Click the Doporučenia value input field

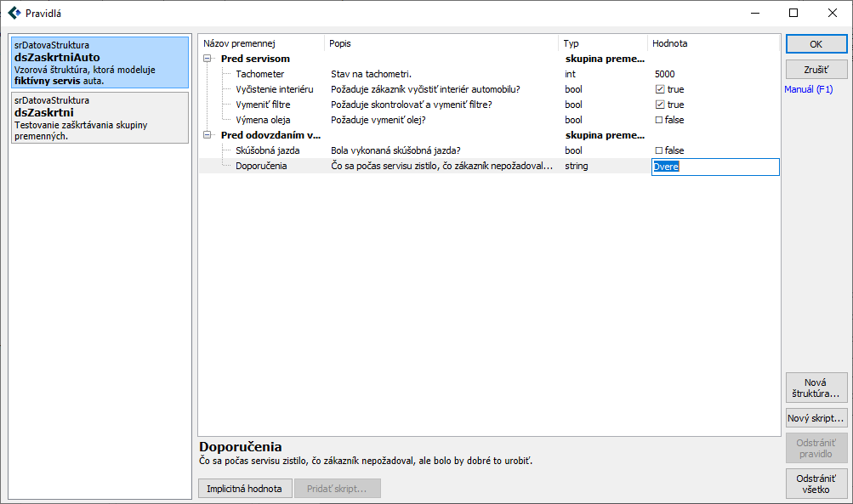coord(714,167)
